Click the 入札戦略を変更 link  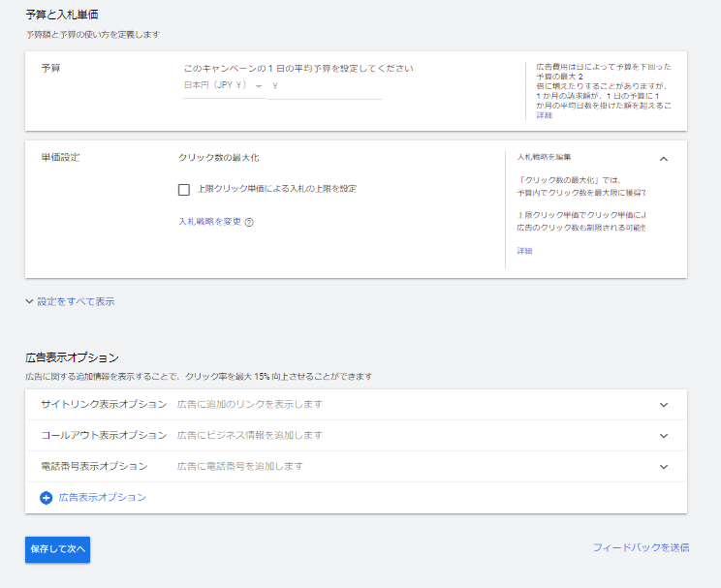point(209,222)
